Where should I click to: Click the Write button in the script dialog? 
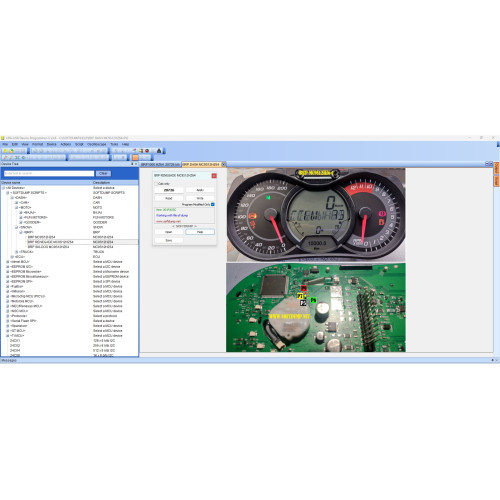[200, 198]
